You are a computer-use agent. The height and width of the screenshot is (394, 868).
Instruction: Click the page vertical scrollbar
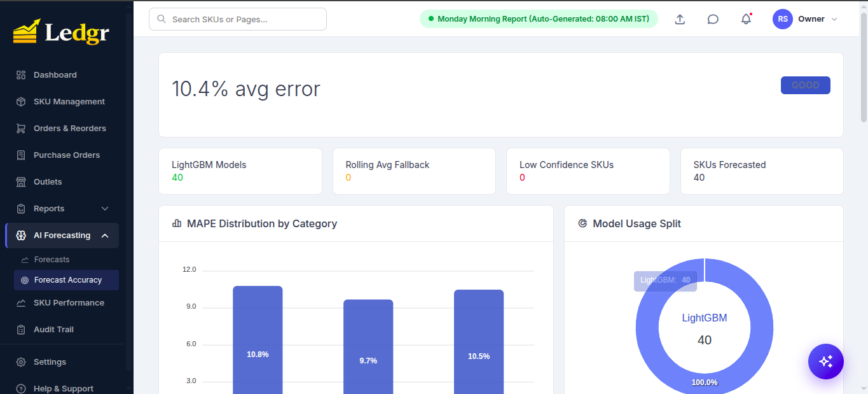click(864, 67)
